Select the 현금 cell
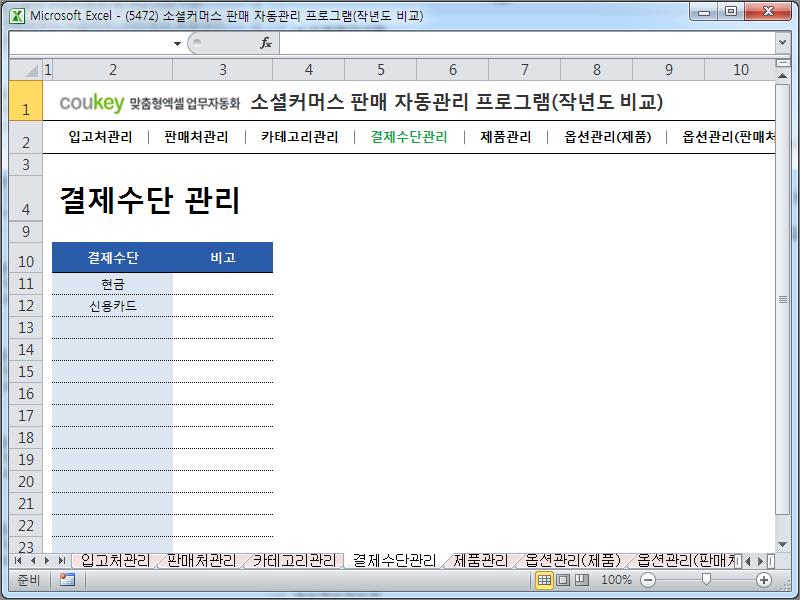This screenshot has height=600, width=800. click(x=112, y=284)
